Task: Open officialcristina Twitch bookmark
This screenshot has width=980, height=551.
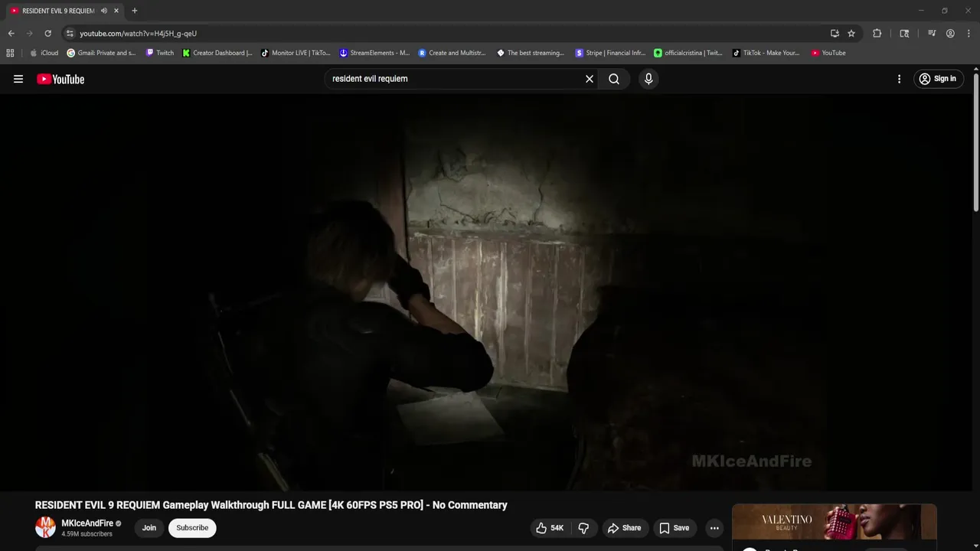Action: coord(688,53)
